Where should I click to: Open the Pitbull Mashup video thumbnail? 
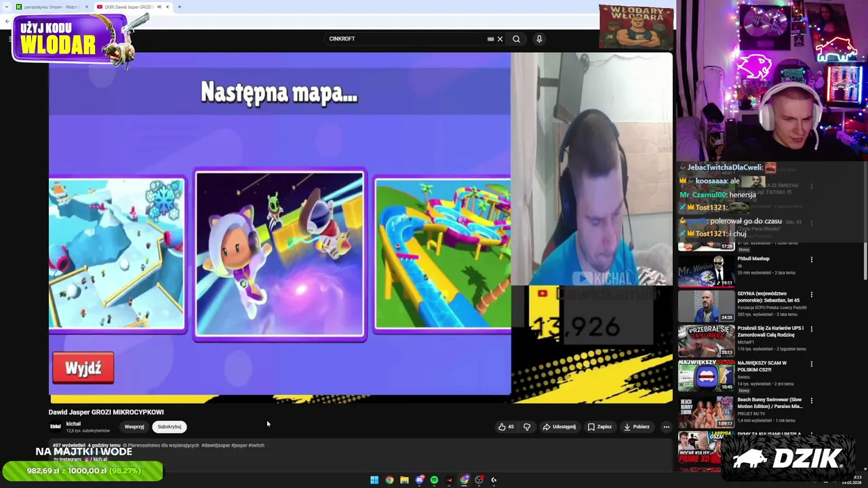pyautogui.click(x=706, y=270)
